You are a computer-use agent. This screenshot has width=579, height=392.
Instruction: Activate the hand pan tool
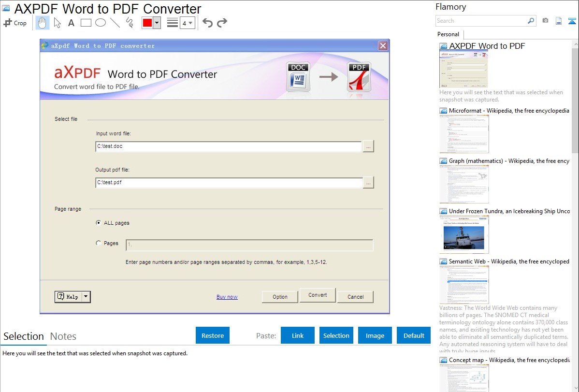click(x=42, y=23)
